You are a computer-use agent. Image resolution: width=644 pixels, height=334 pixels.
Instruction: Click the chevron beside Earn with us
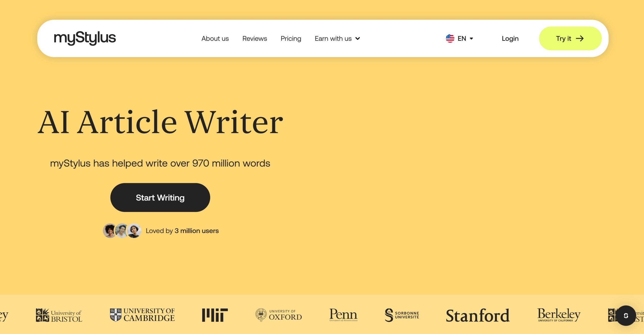coord(357,38)
